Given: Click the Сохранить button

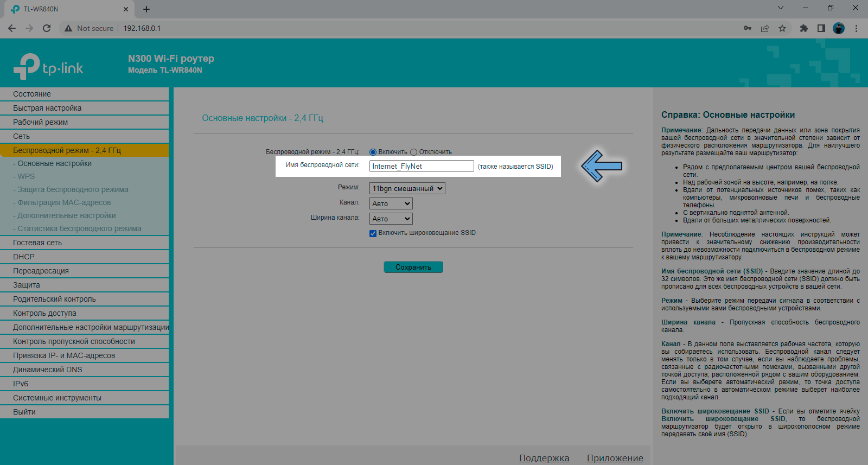Looking at the screenshot, I should (x=413, y=267).
